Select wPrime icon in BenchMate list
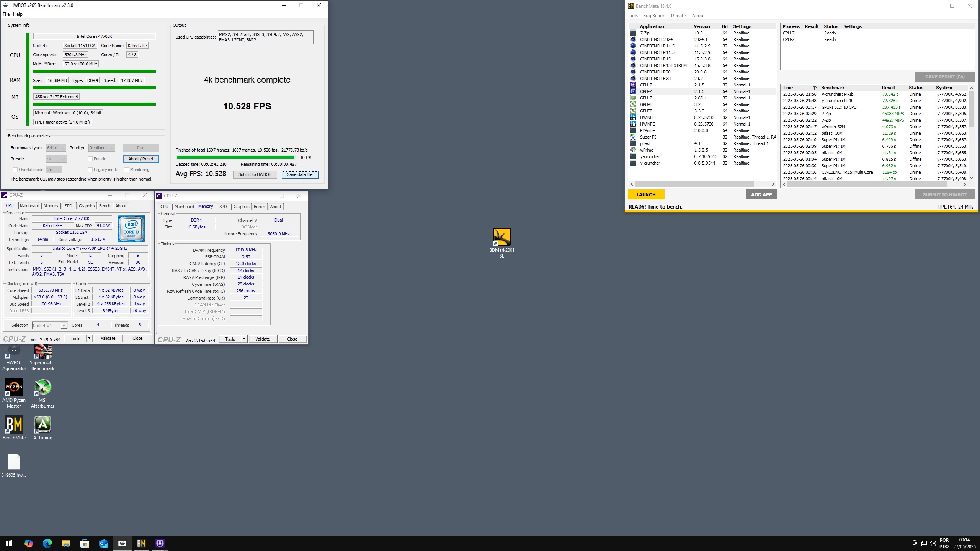 click(633, 150)
